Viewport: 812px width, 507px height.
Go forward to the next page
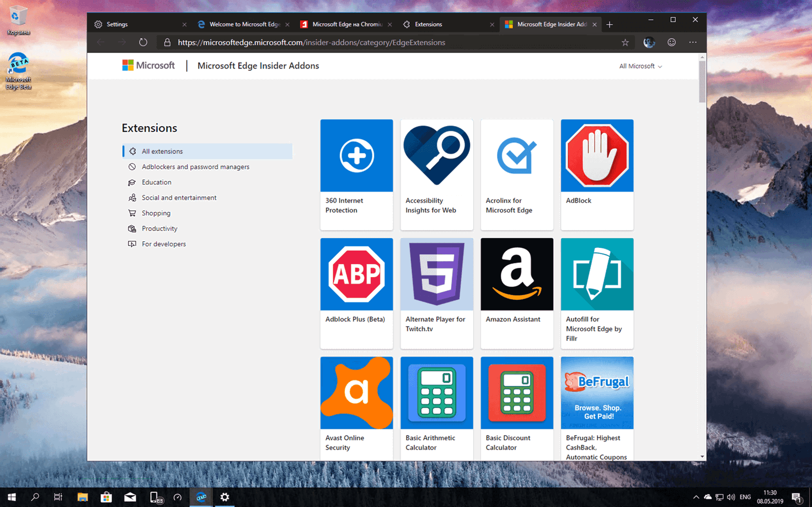point(122,42)
